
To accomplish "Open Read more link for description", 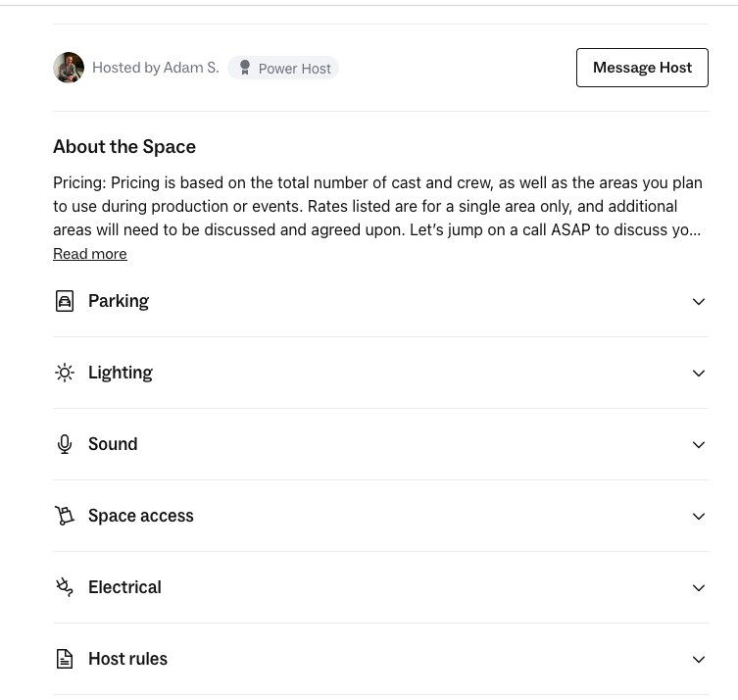I will (89, 254).
